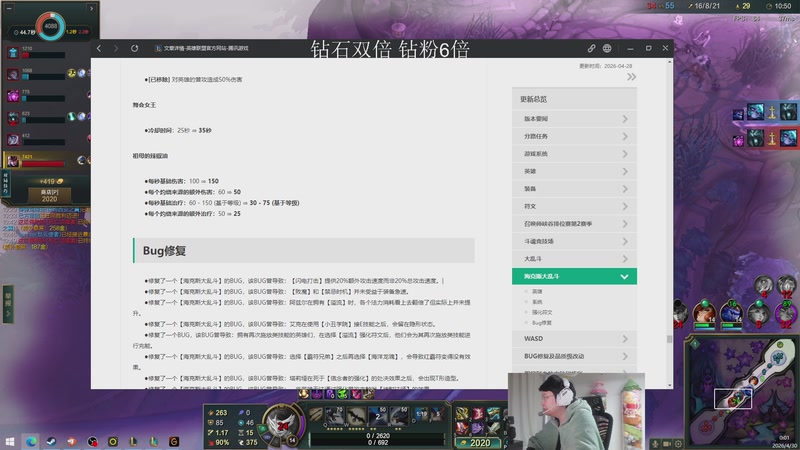800x450 pixels.
Task: Expand the 大乱斗 section
Action: coord(574,259)
